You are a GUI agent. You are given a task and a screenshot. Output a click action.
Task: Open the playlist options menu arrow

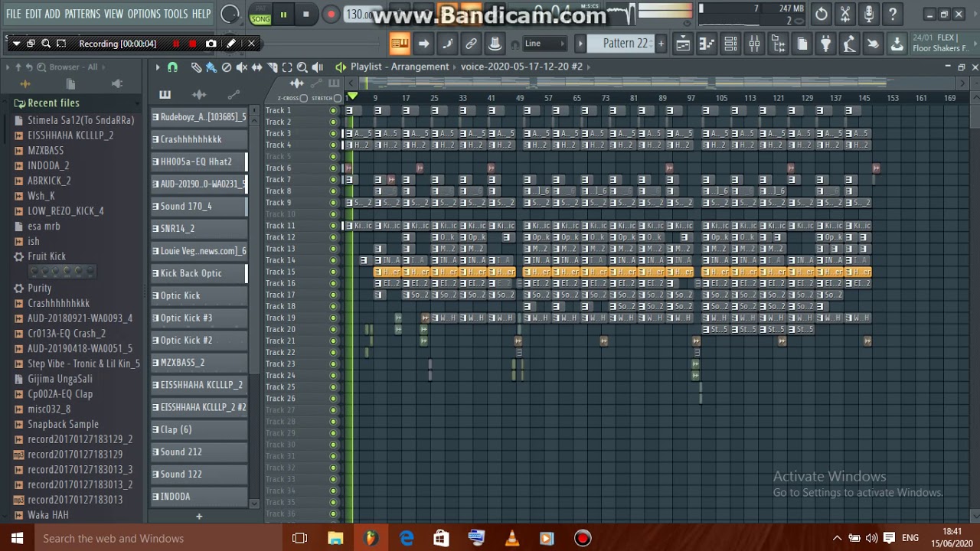(x=158, y=67)
